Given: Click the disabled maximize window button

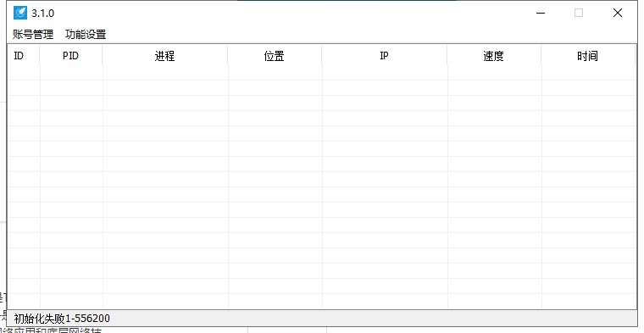Looking at the screenshot, I should [578, 14].
